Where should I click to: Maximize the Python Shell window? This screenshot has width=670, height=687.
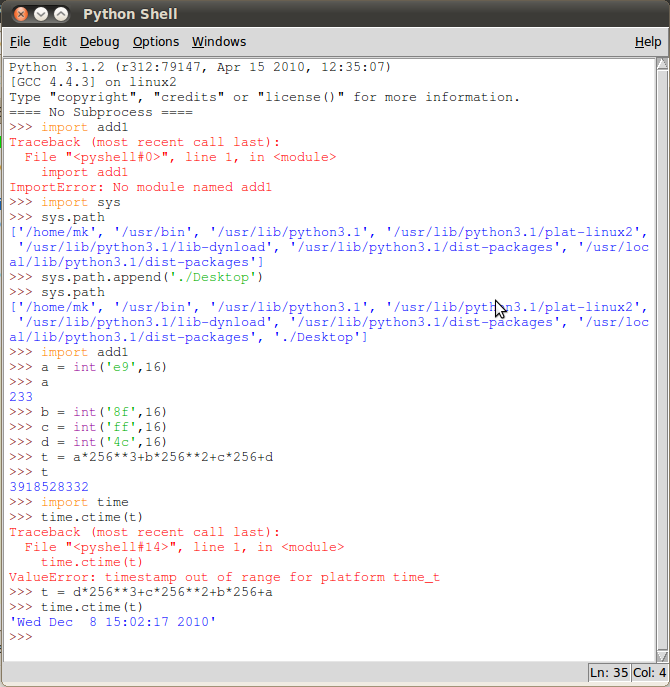click(61, 15)
